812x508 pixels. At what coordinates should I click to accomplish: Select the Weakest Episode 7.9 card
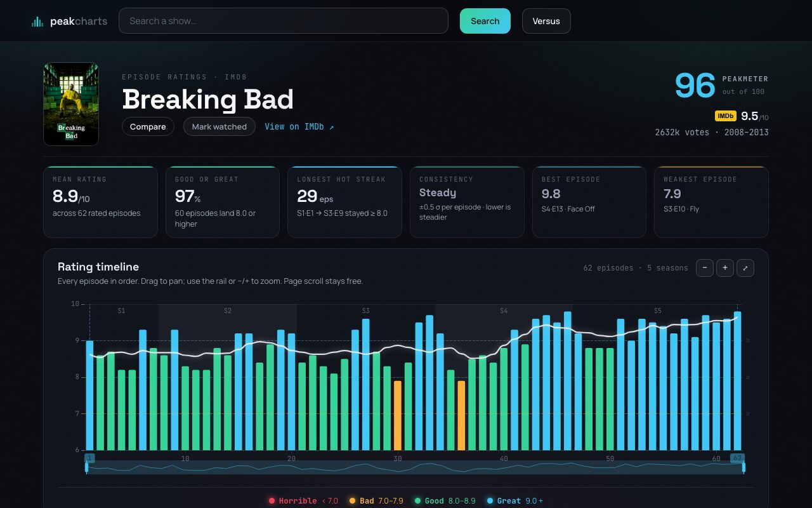(711, 202)
